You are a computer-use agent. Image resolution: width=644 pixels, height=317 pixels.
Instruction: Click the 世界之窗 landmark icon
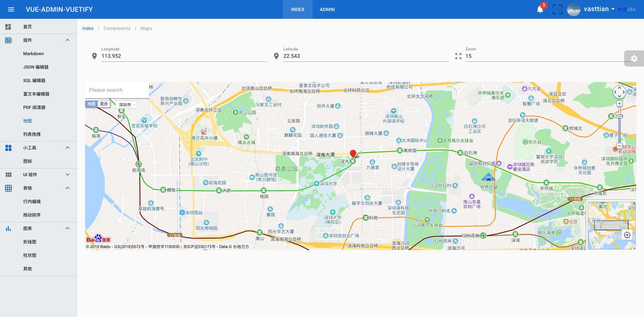click(488, 177)
